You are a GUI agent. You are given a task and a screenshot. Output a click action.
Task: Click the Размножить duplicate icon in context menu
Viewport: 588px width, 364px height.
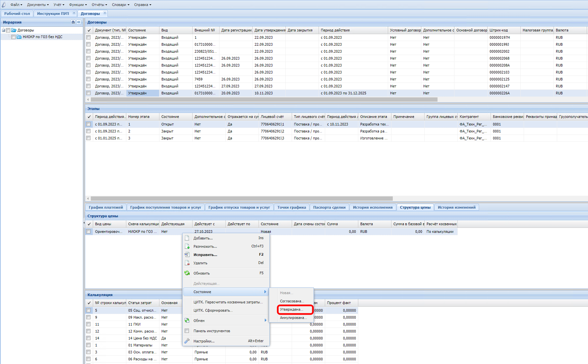(x=187, y=246)
